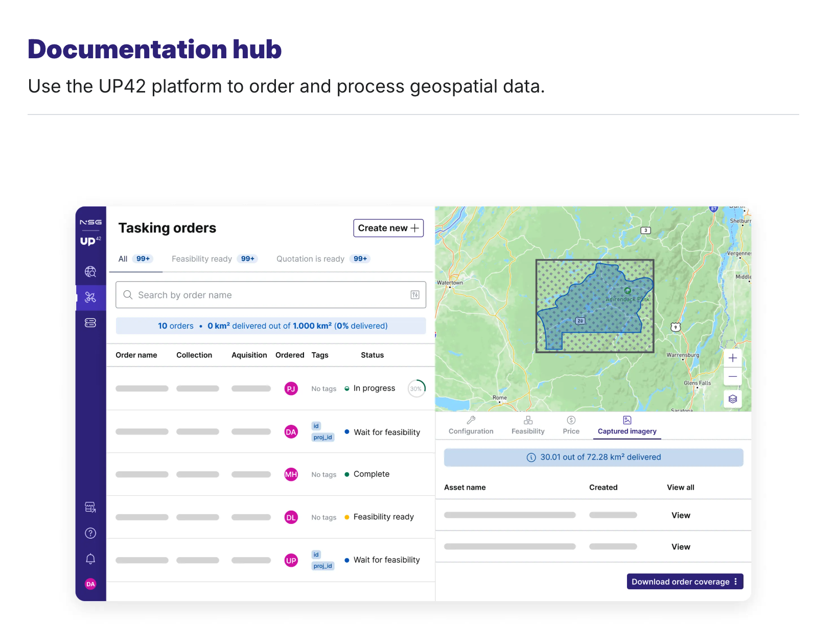Open the Configuration tab
The height and width of the screenshot is (644, 836).
471,425
